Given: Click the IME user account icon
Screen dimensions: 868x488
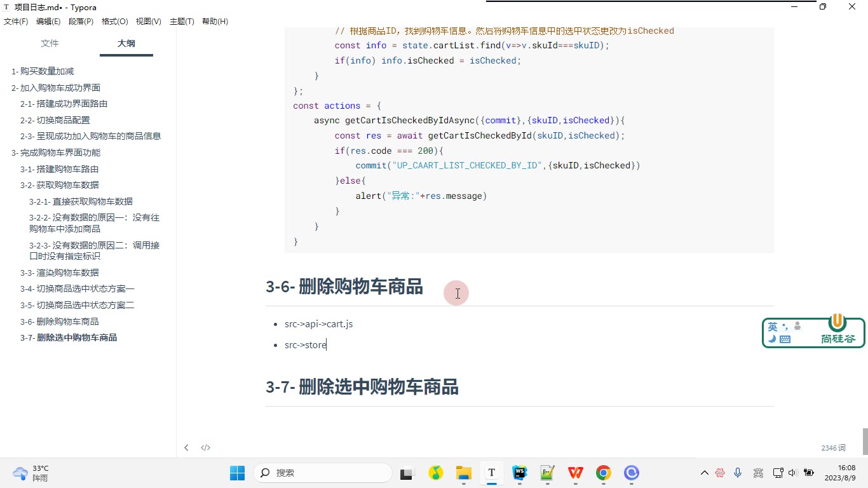Looking at the screenshot, I should [797, 326].
